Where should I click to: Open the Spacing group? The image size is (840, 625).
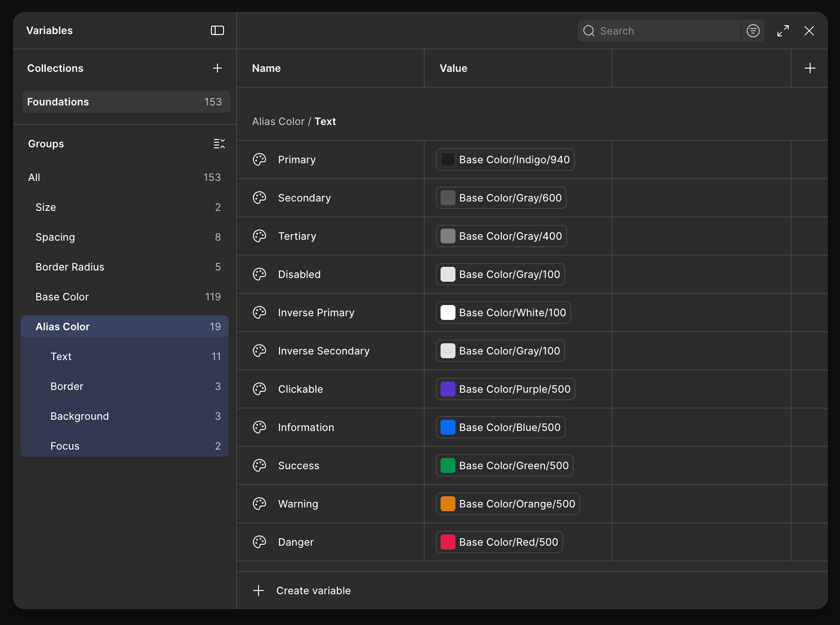click(125, 237)
